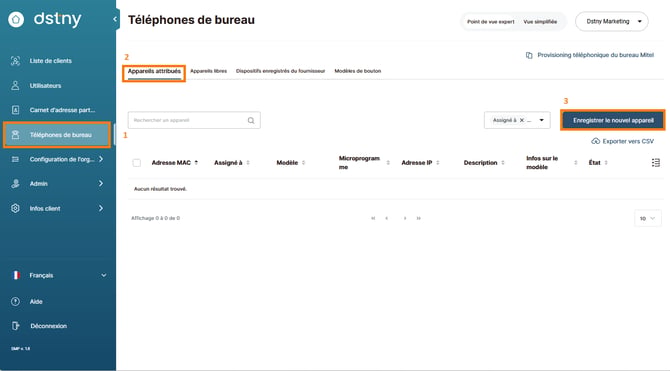The height and width of the screenshot is (371, 670).
Task: Open the Modèles de bouton tab
Action: [x=358, y=71]
